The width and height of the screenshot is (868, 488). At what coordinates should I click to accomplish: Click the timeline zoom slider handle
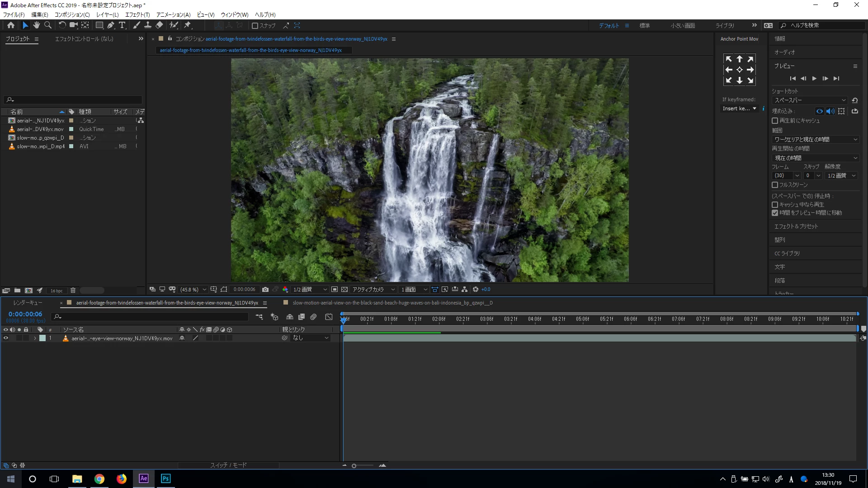[354, 466]
